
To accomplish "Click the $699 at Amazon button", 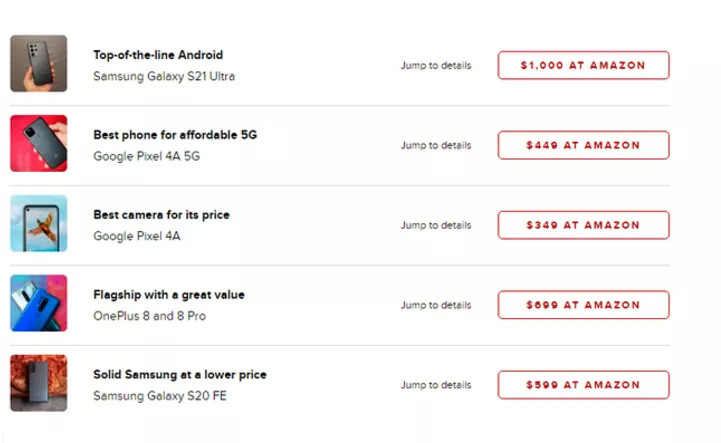I will pyautogui.click(x=584, y=305).
